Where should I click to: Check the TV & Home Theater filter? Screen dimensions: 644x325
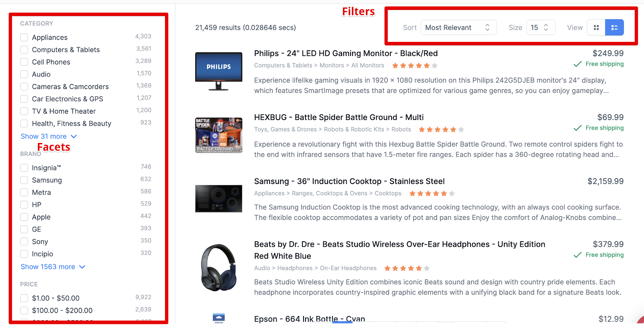[24, 111]
